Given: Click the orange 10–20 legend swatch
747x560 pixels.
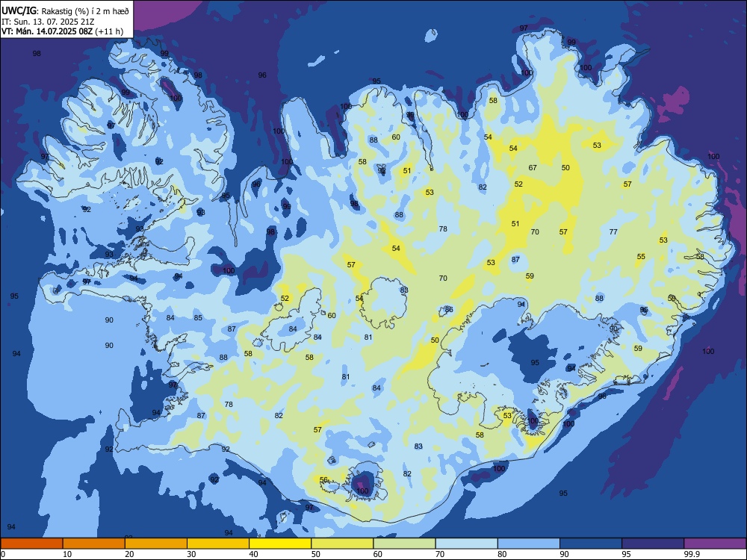Looking at the screenshot, I should [94, 544].
